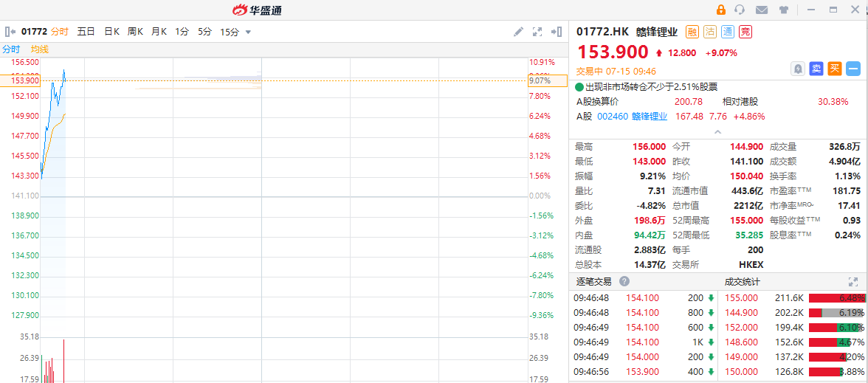Select trade row 154.100 with 1K volume
The image size is (868, 383).
[x=645, y=342]
